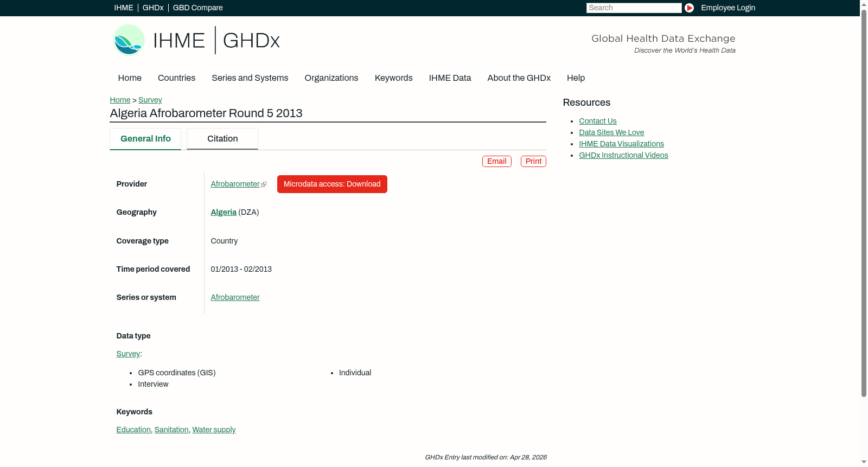The width and height of the screenshot is (868, 467).
Task: Open the Help menu item
Action: click(x=576, y=78)
